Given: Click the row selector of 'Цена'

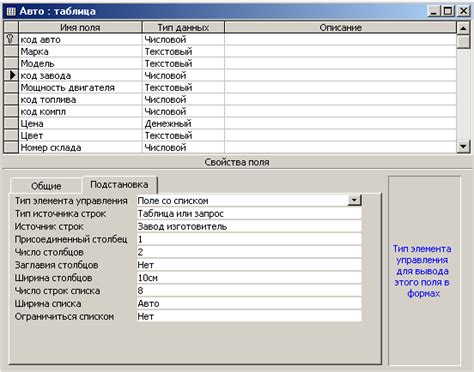Looking at the screenshot, I should tap(11, 123).
